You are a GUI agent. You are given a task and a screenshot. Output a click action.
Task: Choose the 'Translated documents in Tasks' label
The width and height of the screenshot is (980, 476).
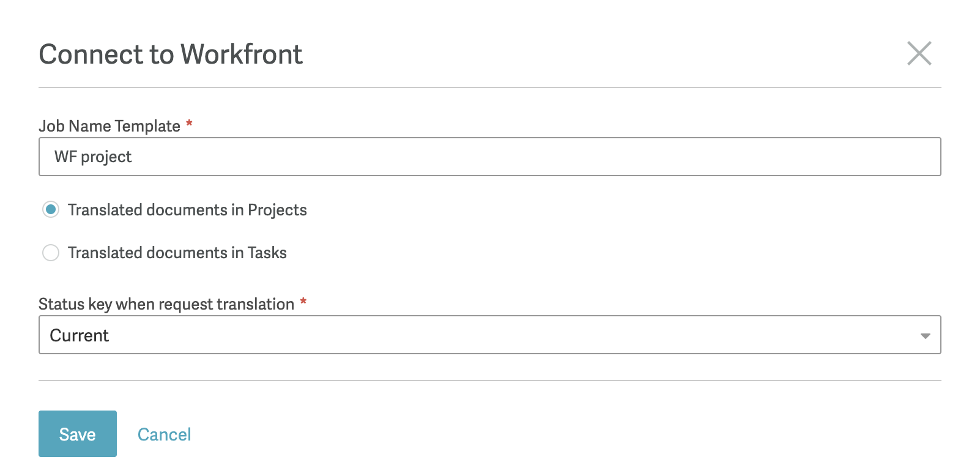click(x=177, y=253)
